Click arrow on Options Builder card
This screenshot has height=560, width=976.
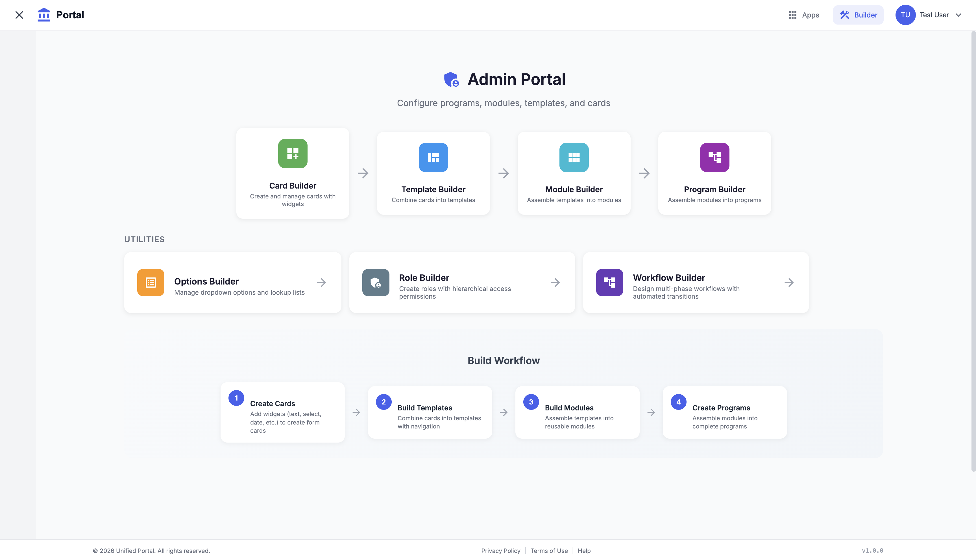coord(321,282)
